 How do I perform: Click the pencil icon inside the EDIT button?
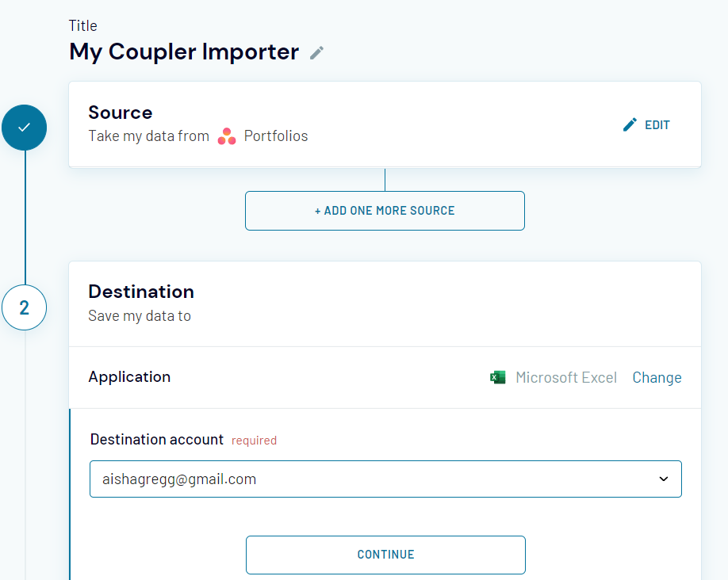tap(629, 124)
